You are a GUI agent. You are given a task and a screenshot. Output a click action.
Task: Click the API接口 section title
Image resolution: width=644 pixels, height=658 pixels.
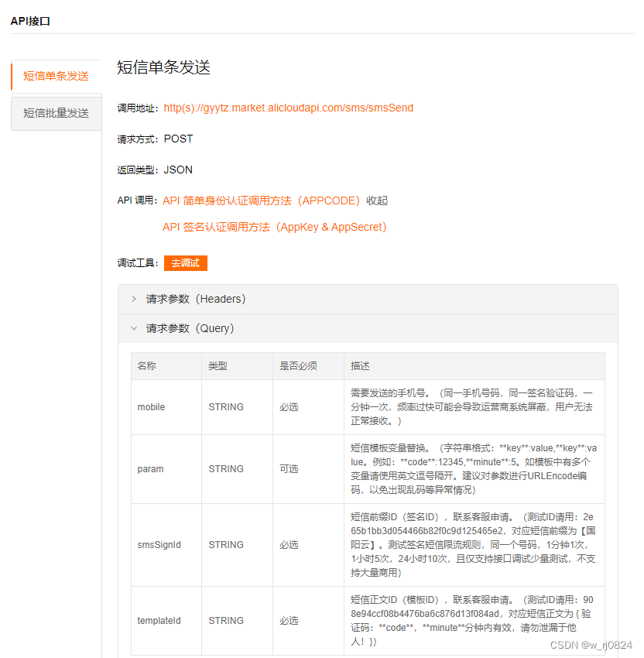click(30, 21)
